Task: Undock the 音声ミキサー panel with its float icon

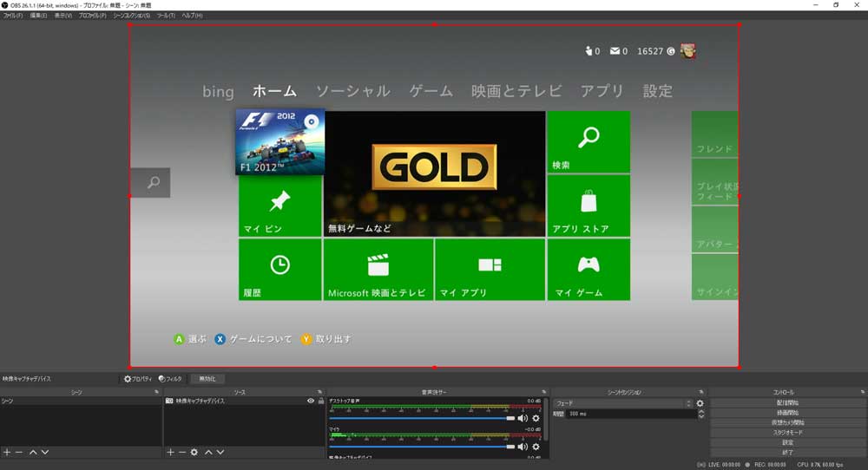Action: pos(543,392)
